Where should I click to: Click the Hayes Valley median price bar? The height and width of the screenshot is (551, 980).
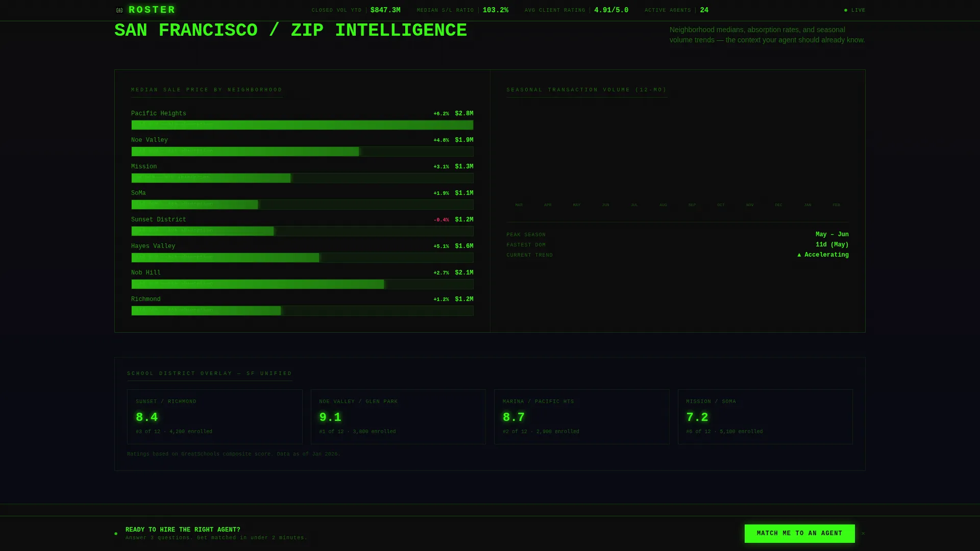302,258
